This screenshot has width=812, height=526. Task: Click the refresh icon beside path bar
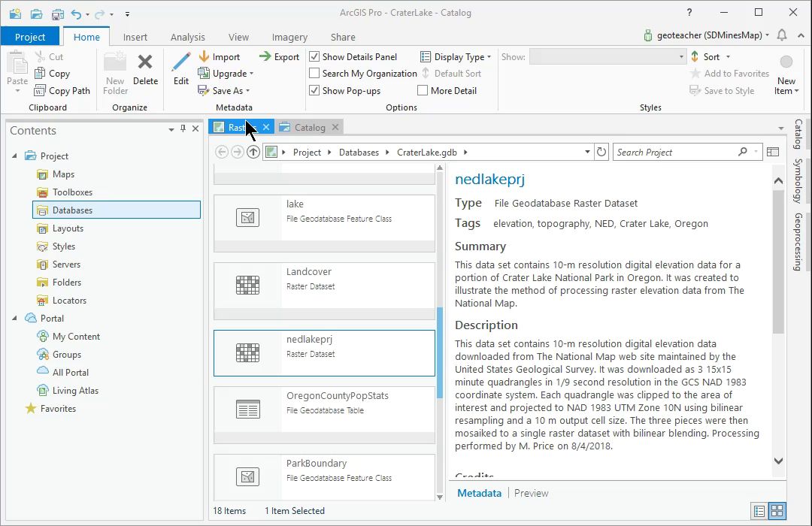[x=601, y=153]
